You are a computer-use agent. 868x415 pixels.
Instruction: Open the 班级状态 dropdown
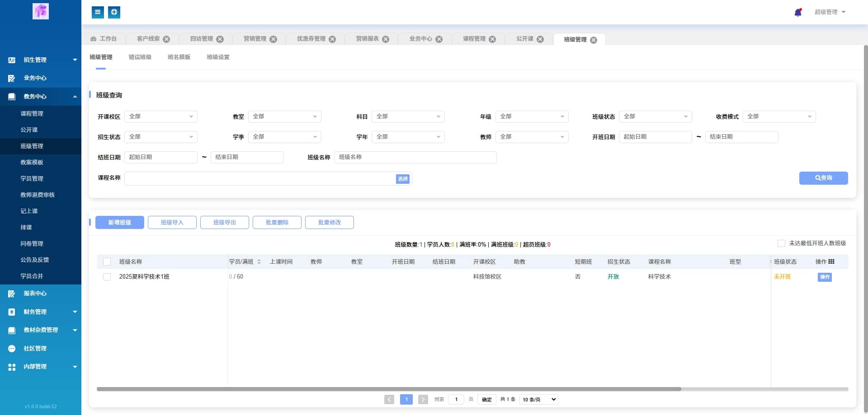(656, 117)
